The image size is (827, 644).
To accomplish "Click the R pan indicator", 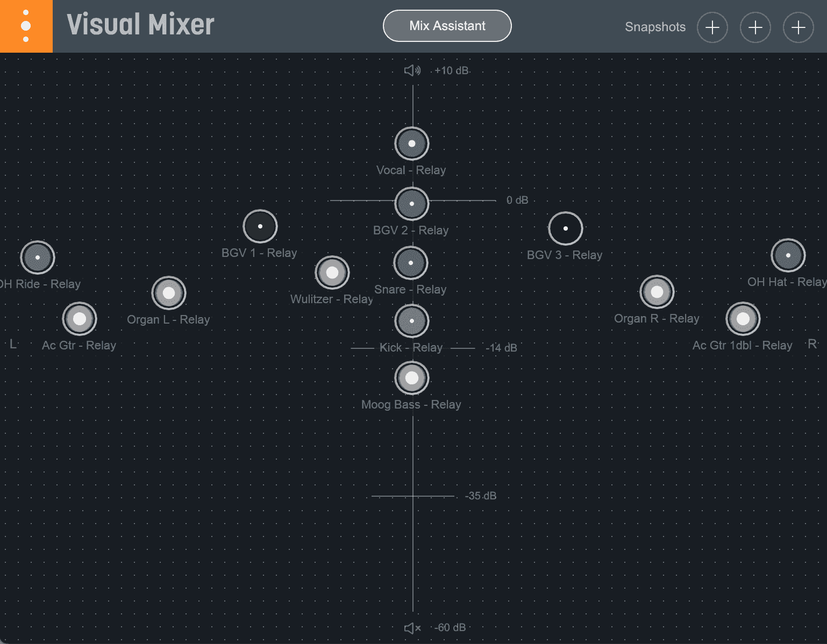I will (x=812, y=344).
